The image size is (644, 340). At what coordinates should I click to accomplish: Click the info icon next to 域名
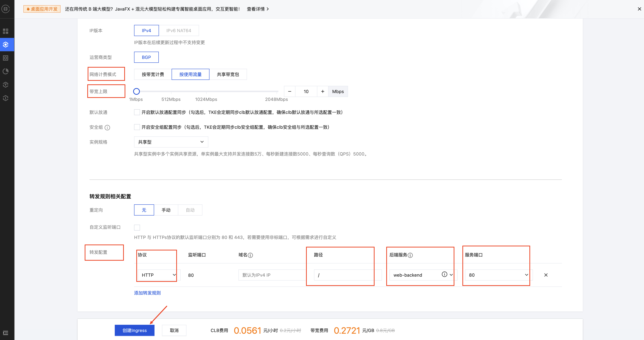click(x=250, y=255)
